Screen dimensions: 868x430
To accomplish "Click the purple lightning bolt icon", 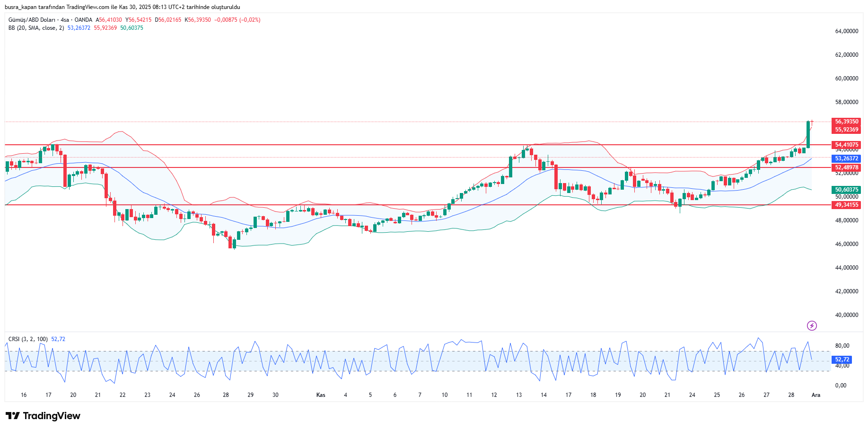I will pyautogui.click(x=812, y=325).
